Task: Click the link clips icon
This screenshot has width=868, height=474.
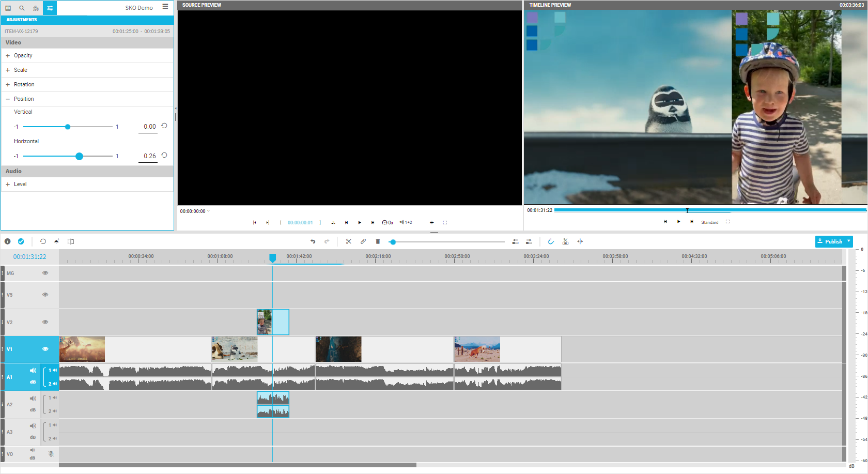Action: click(363, 241)
